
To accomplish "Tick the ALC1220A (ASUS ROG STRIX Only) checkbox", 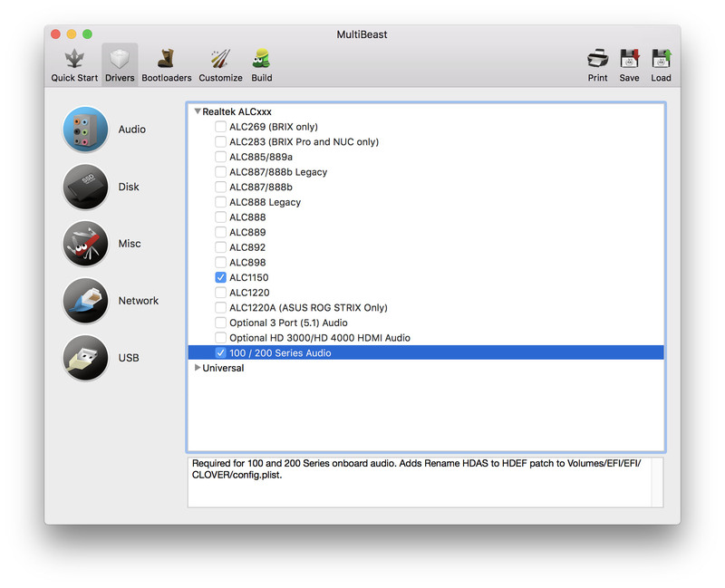I will tap(220, 307).
